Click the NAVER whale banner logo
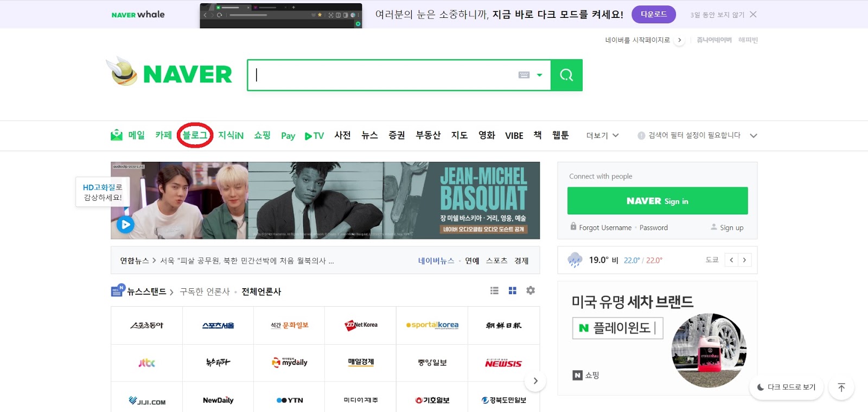This screenshot has width=868, height=412. point(138,14)
